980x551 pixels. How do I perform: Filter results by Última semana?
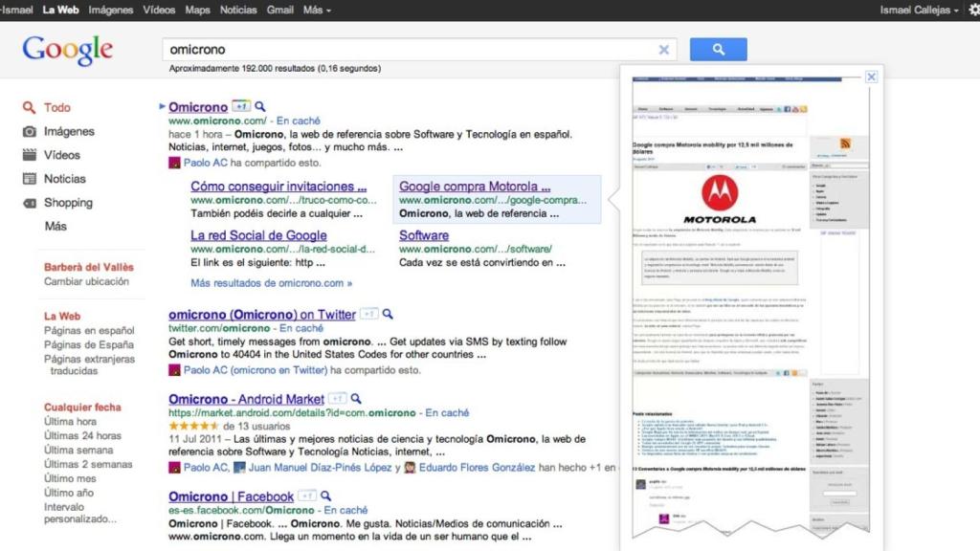click(x=78, y=450)
